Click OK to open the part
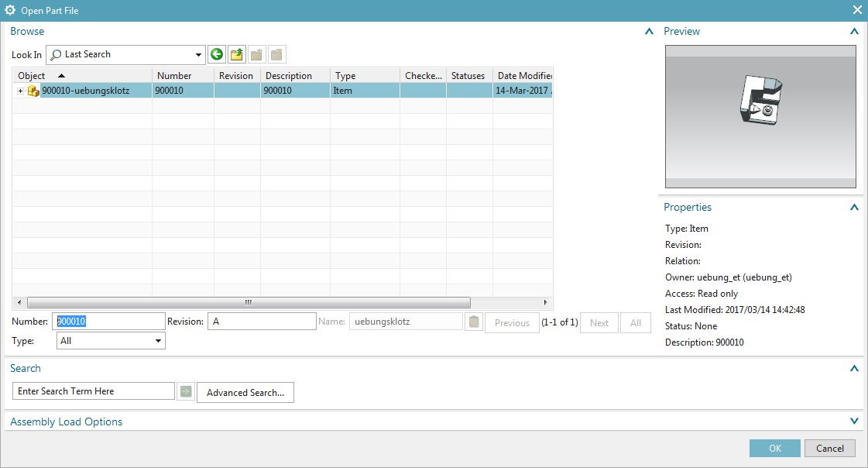The height and width of the screenshot is (468, 868). tap(775, 448)
